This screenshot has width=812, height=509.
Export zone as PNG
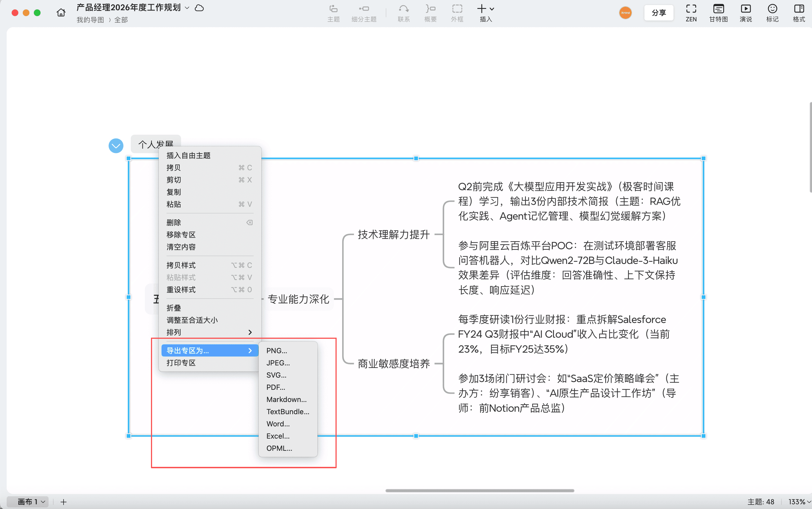(x=277, y=350)
